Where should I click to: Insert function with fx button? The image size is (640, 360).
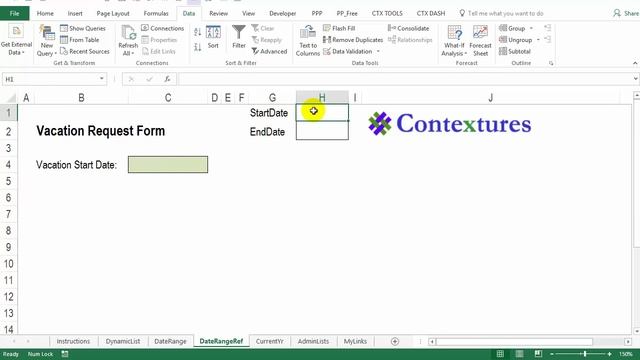point(167,79)
